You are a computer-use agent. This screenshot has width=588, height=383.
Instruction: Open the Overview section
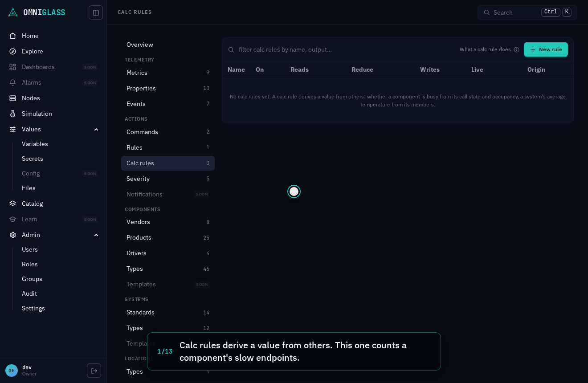[x=168, y=45]
